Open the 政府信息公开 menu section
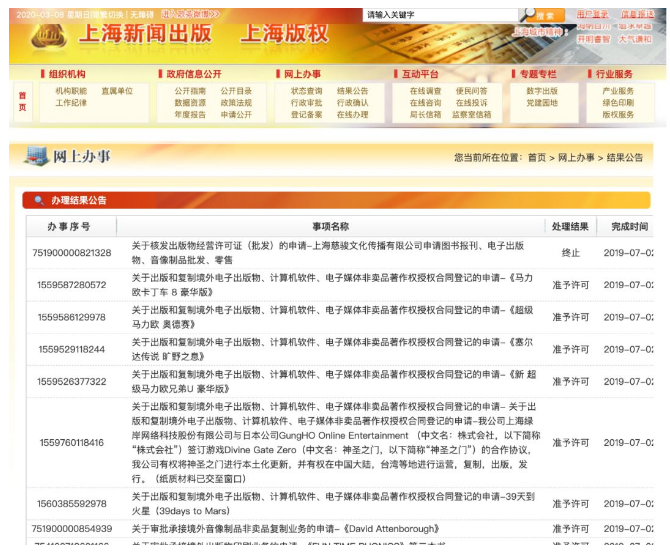670x554 pixels. click(x=194, y=74)
